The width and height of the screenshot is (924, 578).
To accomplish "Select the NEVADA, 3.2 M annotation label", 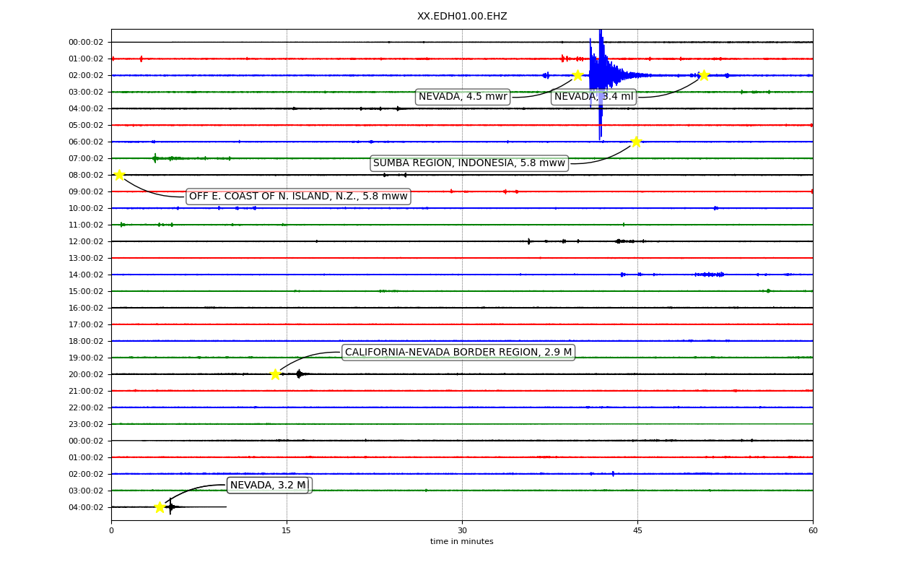I will pyautogui.click(x=268, y=486).
